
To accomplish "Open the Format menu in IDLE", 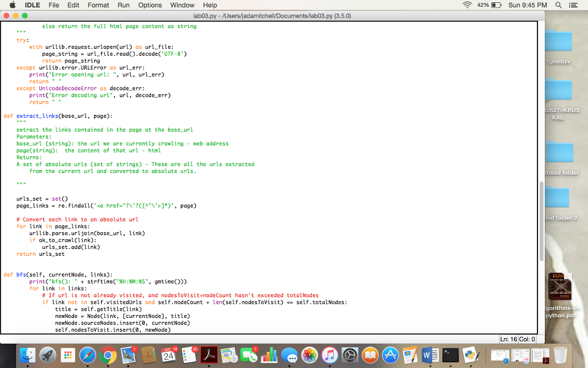I will tap(99, 5).
